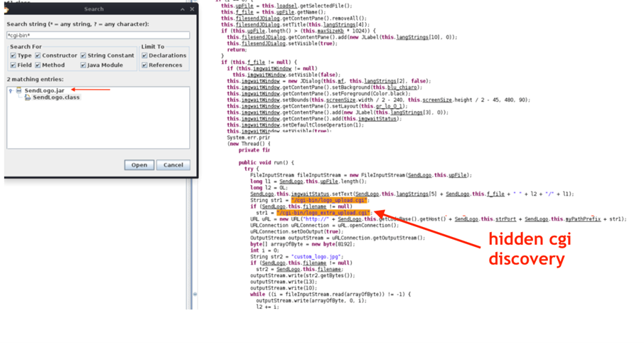Click the code fold marker in editor gutter
Viewport: 644px width, 343px height.
point(195,294)
